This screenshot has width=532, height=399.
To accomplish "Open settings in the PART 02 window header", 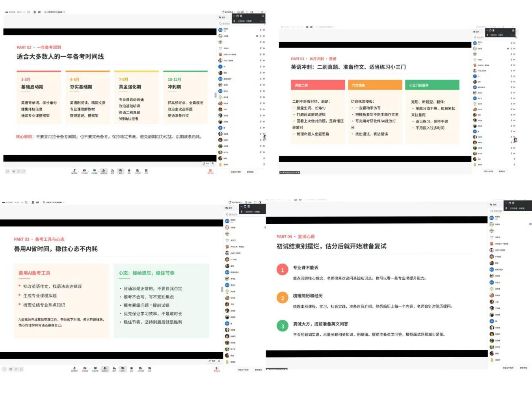I will tap(240, 12).
